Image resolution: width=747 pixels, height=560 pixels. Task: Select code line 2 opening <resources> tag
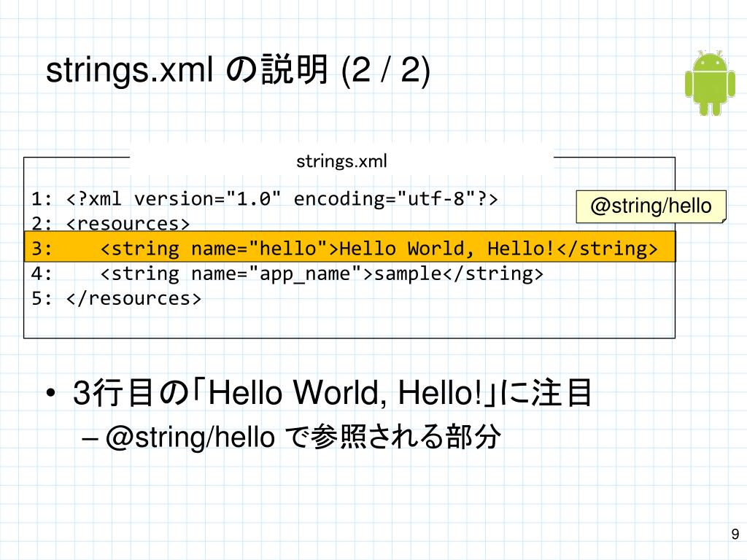pos(111,223)
